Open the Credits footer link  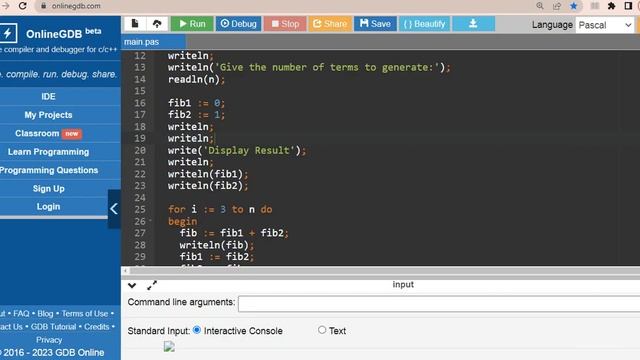pyautogui.click(x=97, y=327)
